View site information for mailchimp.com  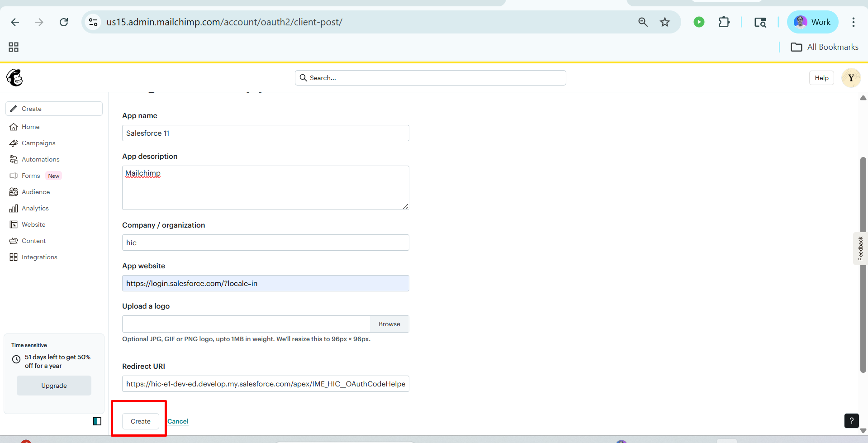93,22
